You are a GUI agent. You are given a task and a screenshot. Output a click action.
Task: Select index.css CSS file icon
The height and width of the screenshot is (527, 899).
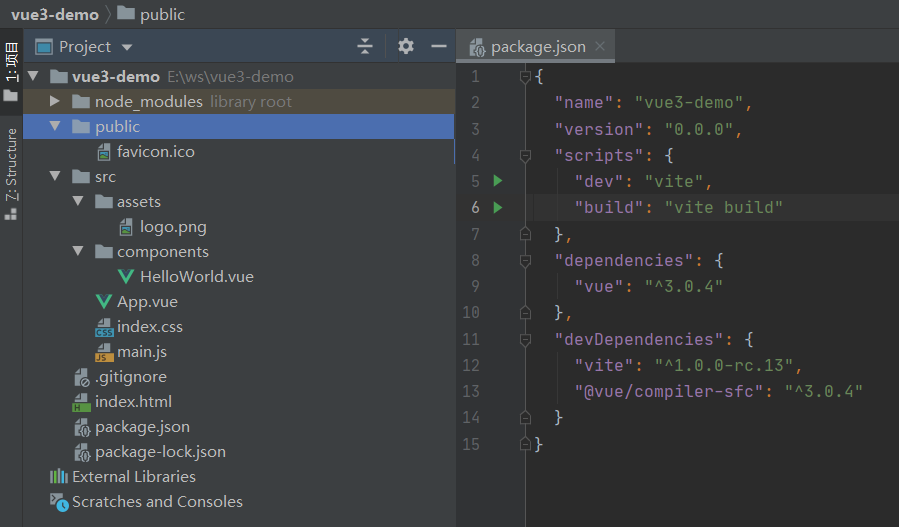[104, 327]
